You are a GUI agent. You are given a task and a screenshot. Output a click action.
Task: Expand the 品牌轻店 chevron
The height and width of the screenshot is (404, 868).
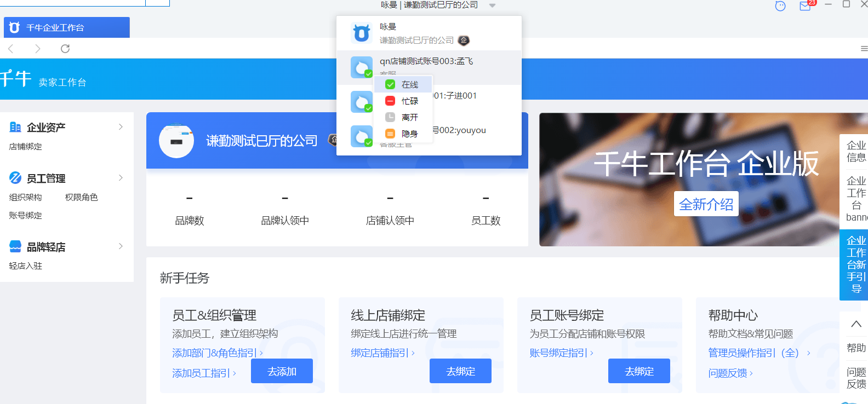[121, 246]
